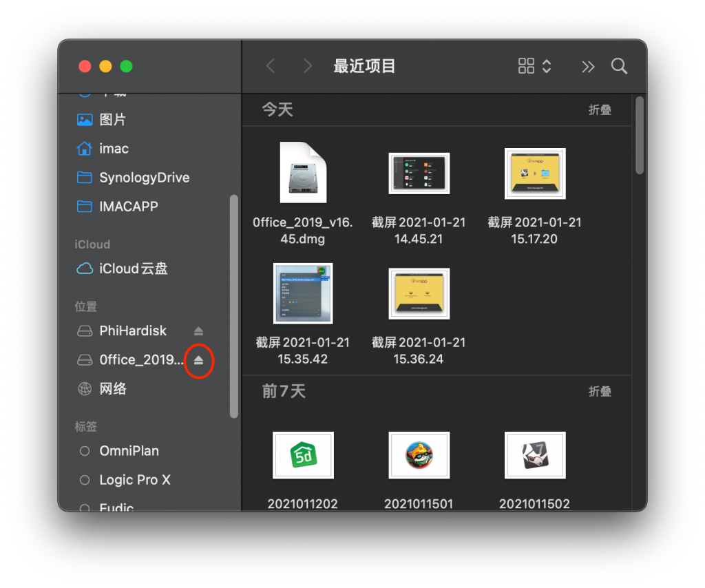Collapse the 前7天 section with 折叠

[x=600, y=392]
